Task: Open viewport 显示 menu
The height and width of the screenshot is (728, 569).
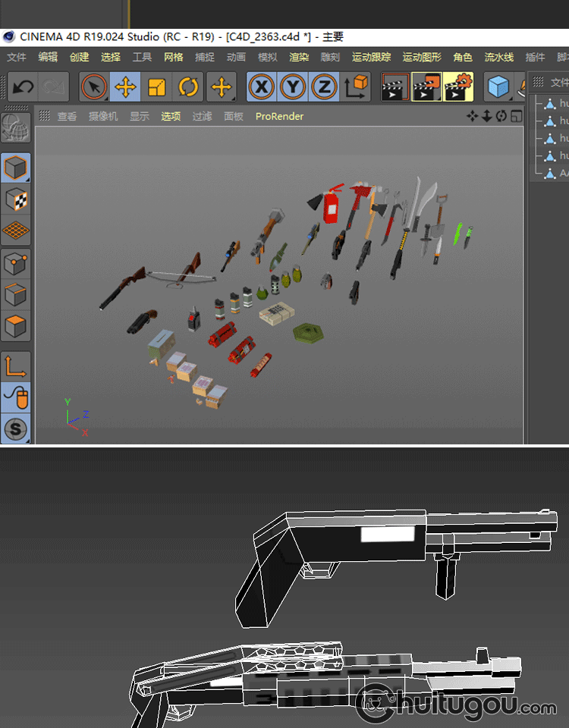Action: (140, 116)
